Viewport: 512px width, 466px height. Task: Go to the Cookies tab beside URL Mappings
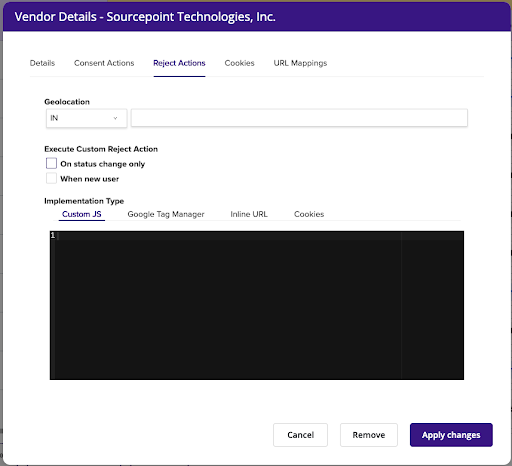(x=239, y=63)
